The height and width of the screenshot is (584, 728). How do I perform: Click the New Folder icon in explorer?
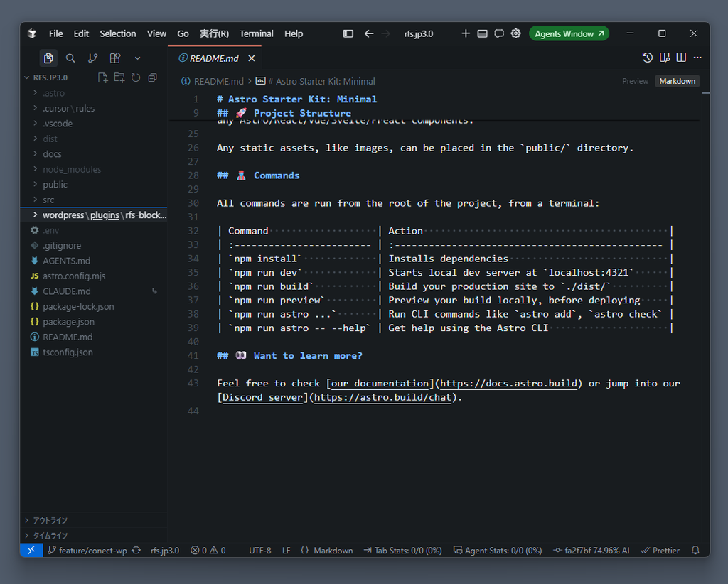(119, 77)
